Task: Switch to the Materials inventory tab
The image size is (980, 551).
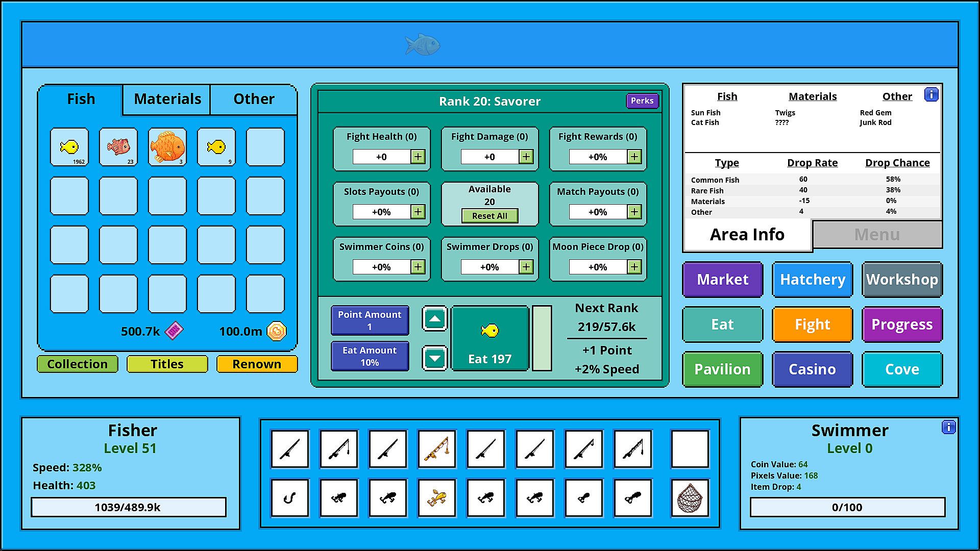Action: point(167,99)
